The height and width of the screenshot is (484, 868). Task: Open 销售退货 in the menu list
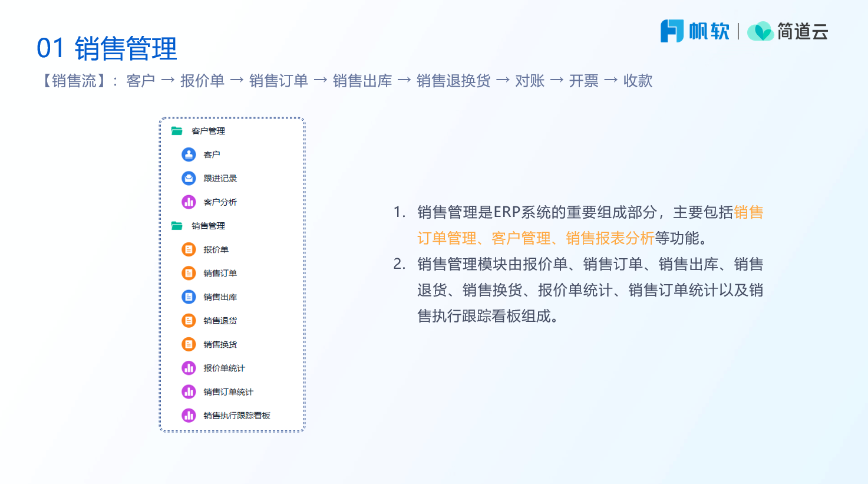pyautogui.click(x=220, y=321)
